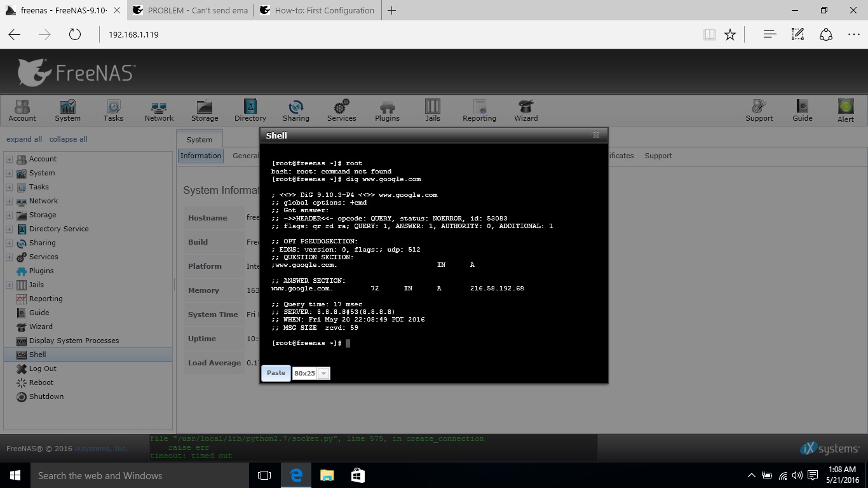Open the Account toolbar icon

pyautogui.click(x=22, y=110)
